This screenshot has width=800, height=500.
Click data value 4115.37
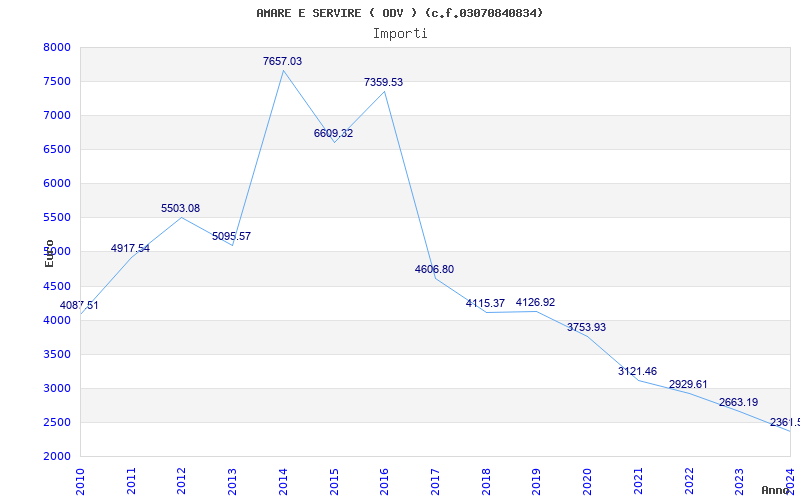pos(485,304)
